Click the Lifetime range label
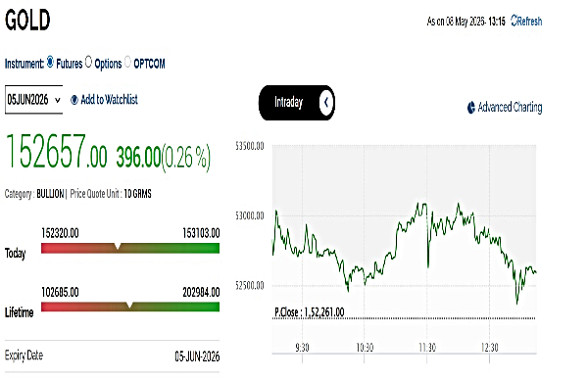Viewport: 588px width, 380px height. click(20, 312)
